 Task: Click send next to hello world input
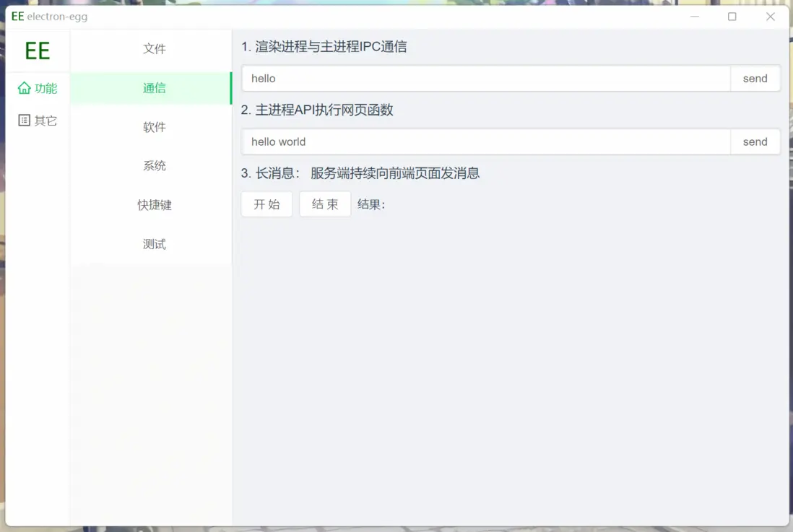pyautogui.click(x=755, y=141)
